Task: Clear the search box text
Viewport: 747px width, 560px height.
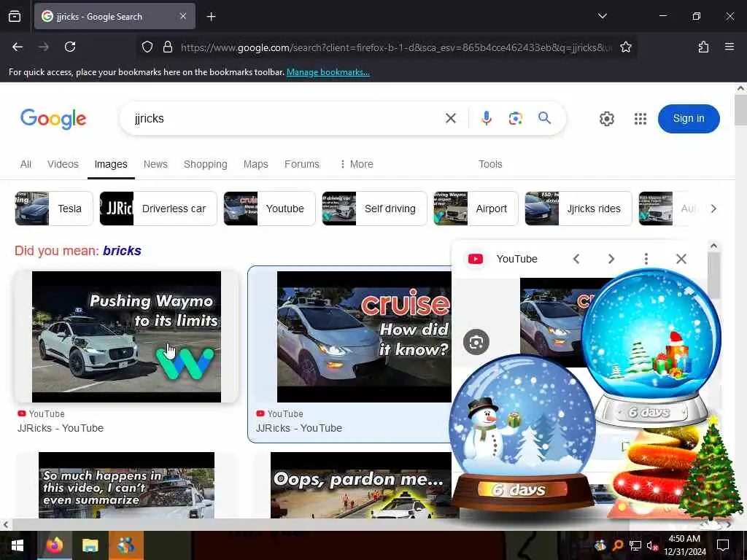Action: point(451,118)
